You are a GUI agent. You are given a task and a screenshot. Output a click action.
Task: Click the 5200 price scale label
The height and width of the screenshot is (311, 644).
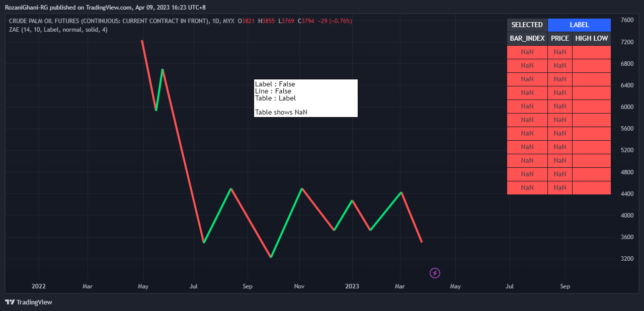pyautogui.click(x=627, y=150)
